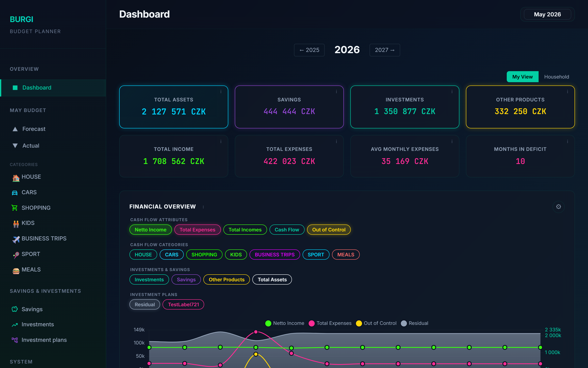The width and height of the screenshot is (588, 368).
Task: Click the KIDS people icon
Action: pyautogui.click(x=16, y=224)
